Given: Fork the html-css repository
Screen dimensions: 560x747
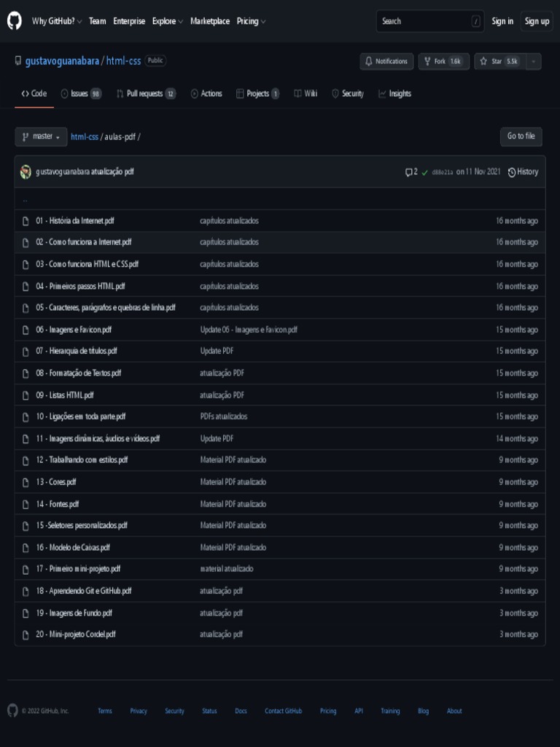Looking at the screenshot, I should click(x=443, y=61).
